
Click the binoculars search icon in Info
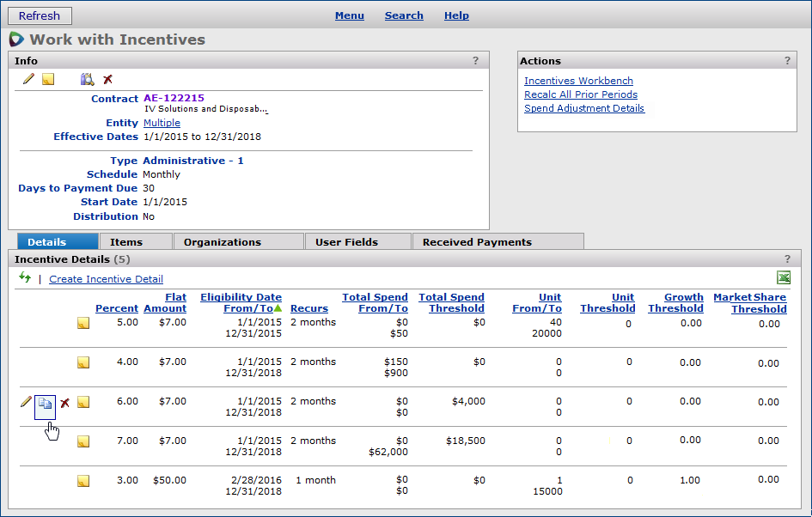pyautogui.click(x=87, y=79)
